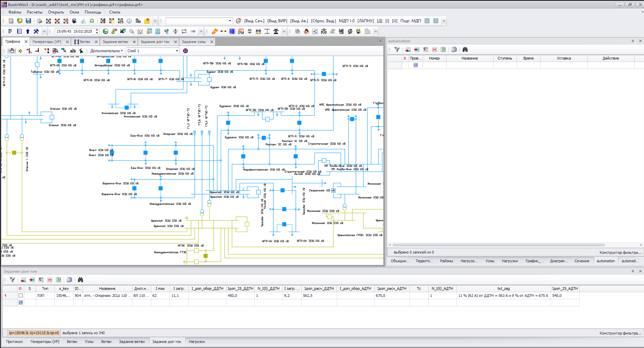The height and width of the screenshot is (348, 644).
Task: Click the green circular run calculation icon
Action: point(105,32)
